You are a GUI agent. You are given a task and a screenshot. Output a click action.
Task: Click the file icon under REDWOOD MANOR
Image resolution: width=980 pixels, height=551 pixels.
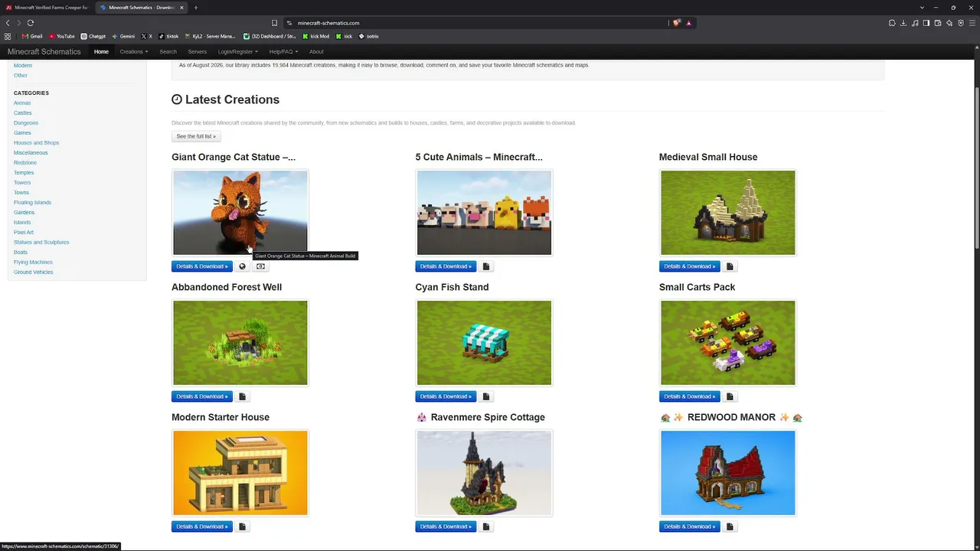[730, 527]
